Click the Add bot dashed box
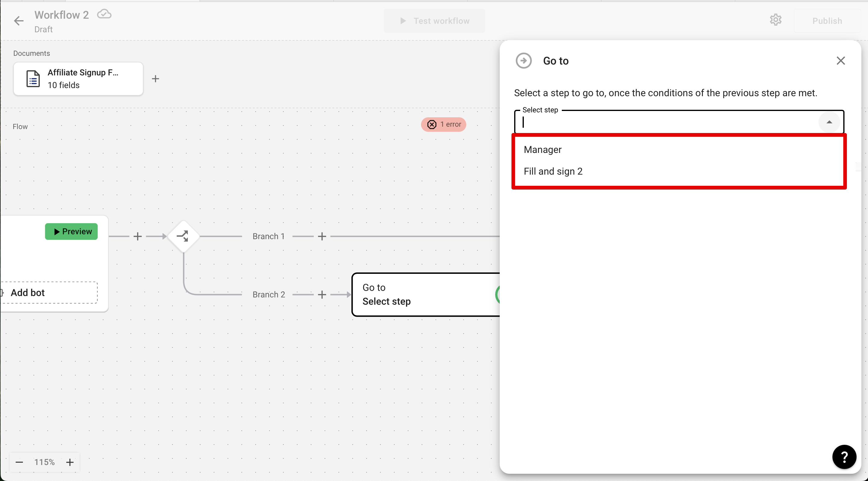Viewport: 868px width, 481px height. point(49,293)
